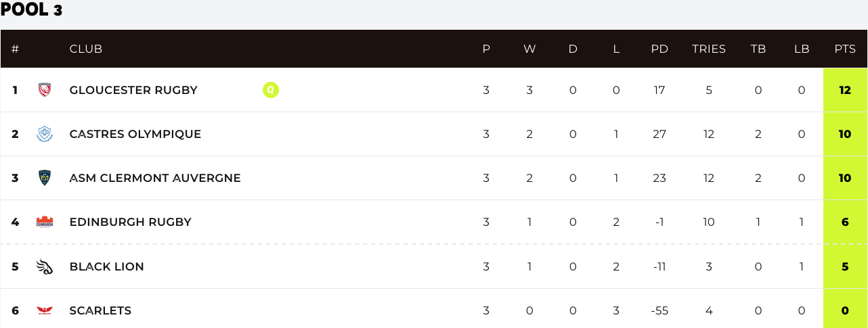Open the Castres Olympique club link
This screenshot has height=328, width=868.
tap(135, 134)
